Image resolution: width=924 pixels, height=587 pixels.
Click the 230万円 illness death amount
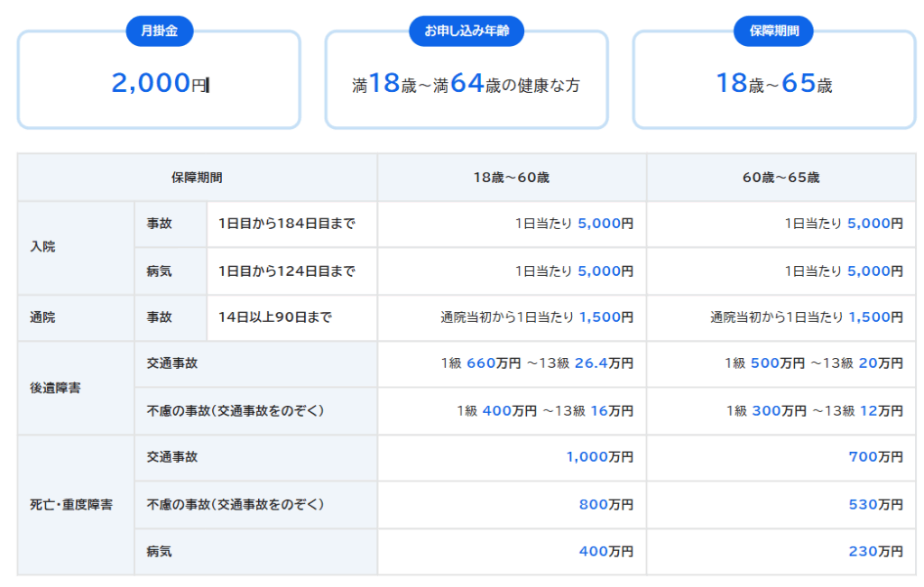tap(875, 551)
